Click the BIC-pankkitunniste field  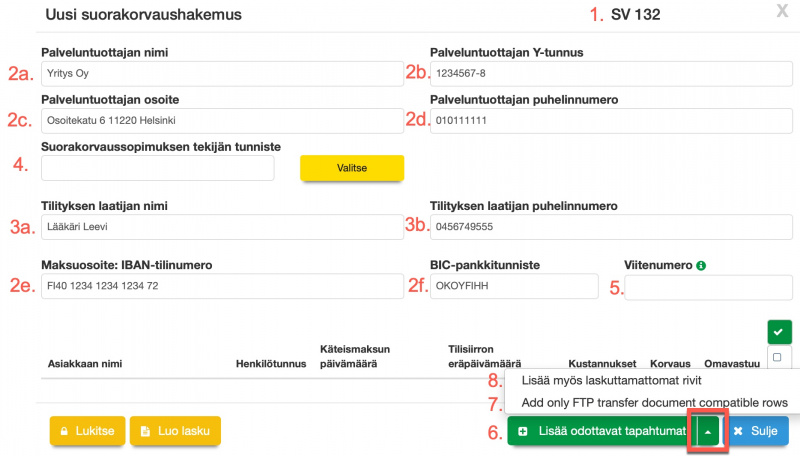point(513,286)
